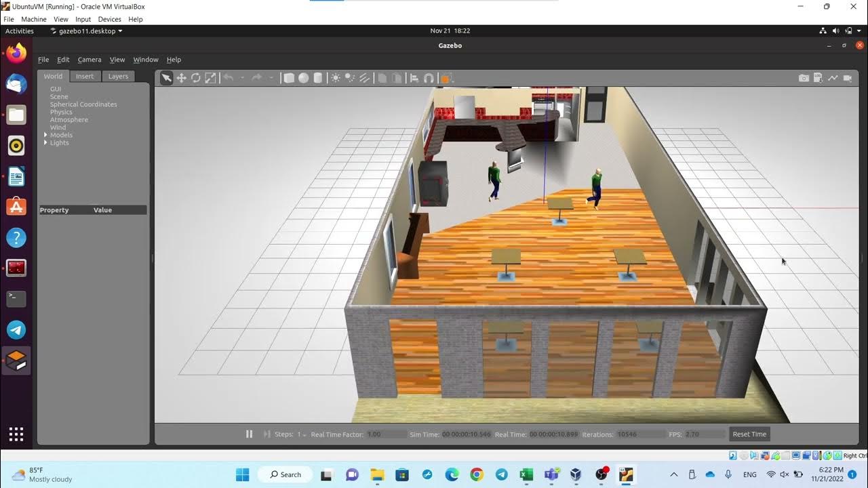
Task: Show Applications grid in Ubuntu dock
Action: point(16,434)
